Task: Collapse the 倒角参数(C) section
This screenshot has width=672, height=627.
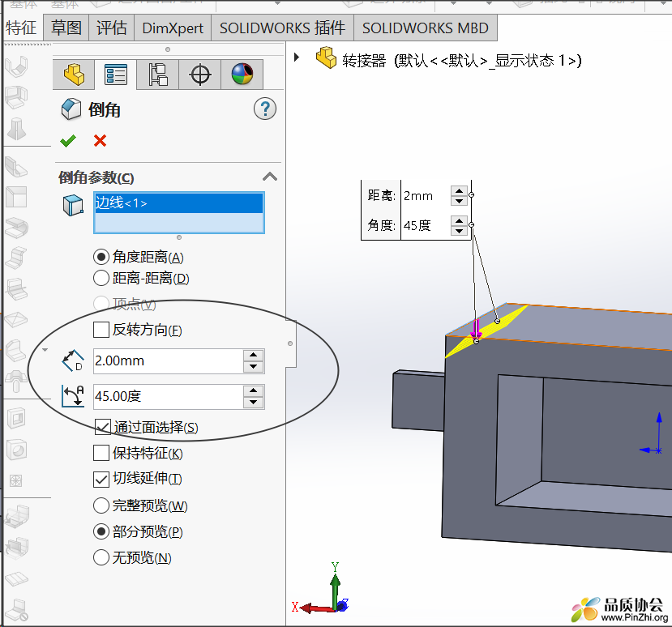Action: [270, 177]
